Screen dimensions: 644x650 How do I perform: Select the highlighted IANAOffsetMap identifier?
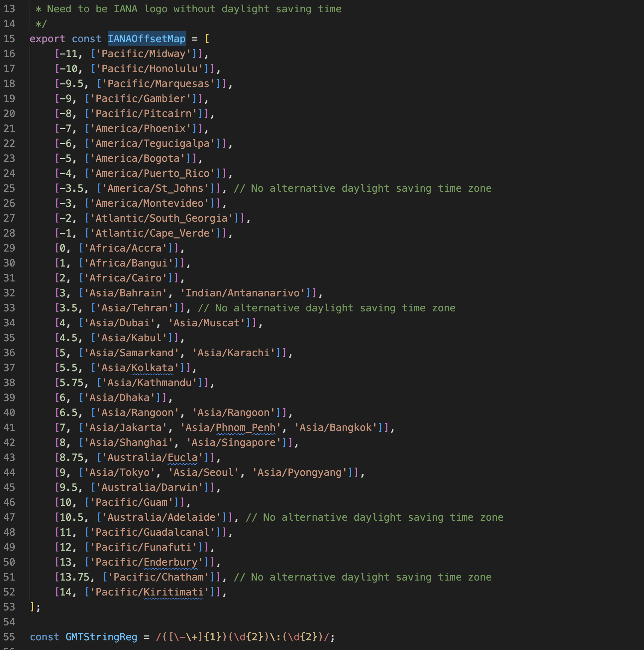pyautogui.click(x=146, y=39)
